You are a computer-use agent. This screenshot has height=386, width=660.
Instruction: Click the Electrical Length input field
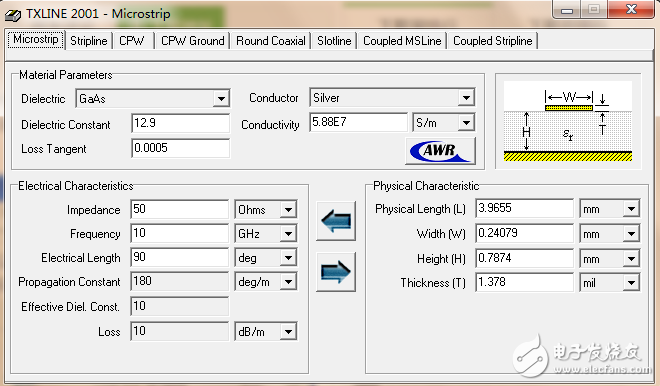tap(180, 257)
